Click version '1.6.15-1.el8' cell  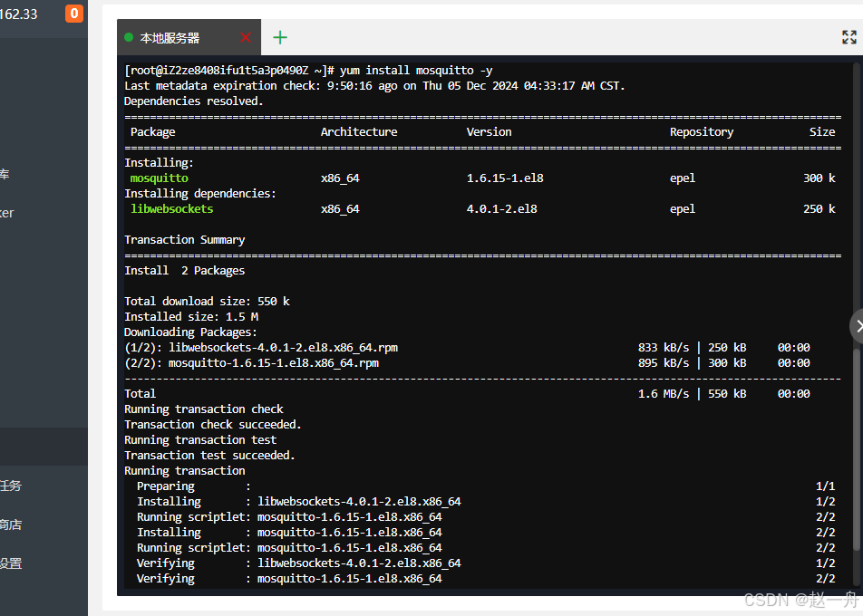505,178
